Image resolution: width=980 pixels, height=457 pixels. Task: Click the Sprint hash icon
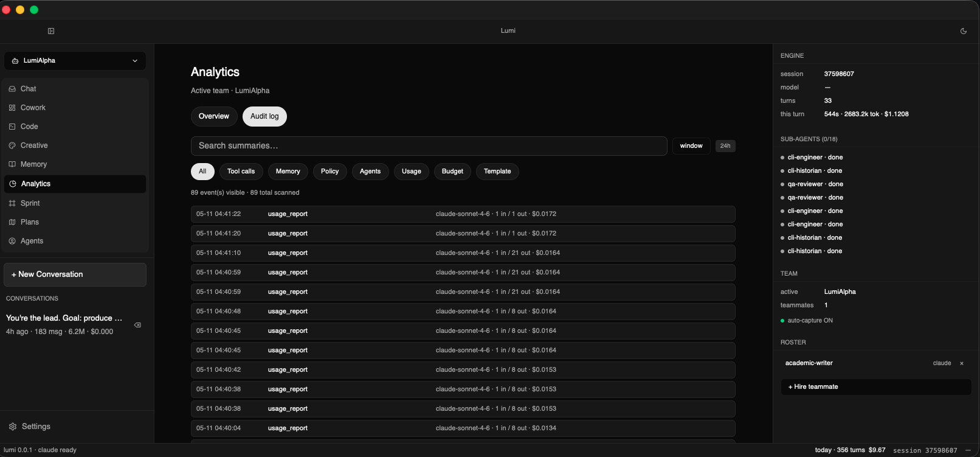(x=12, y=203)
